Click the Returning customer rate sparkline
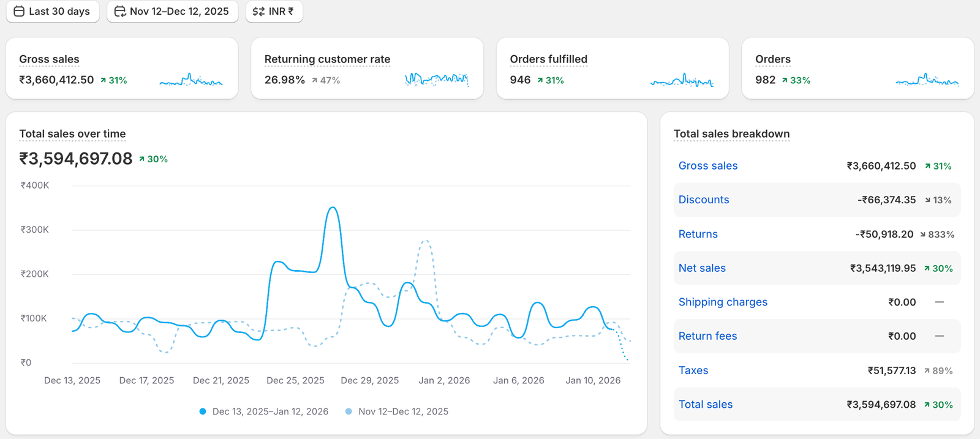This screenshot has width=980, height=439. pos(436,79)
